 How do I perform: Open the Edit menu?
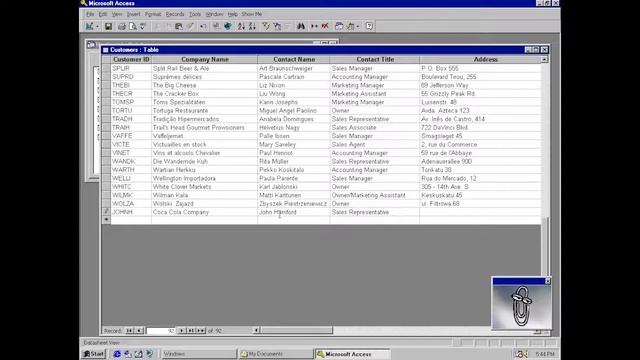pyautogui.click(x=102, y=14)
